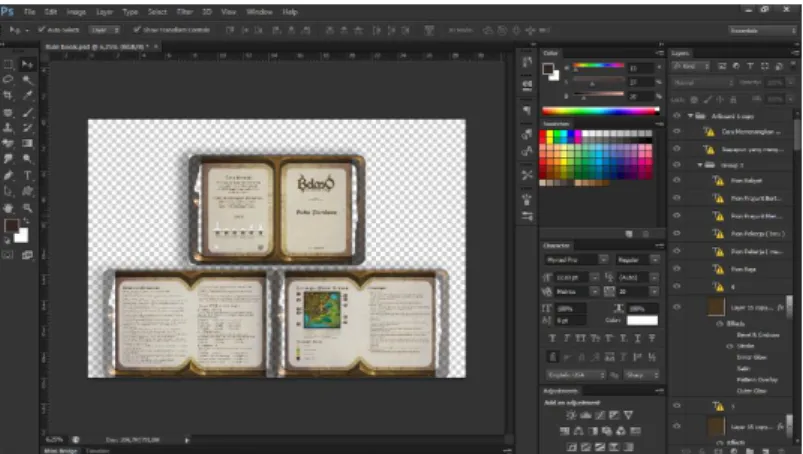
Task: Click the font size input field
Action: 572,277
